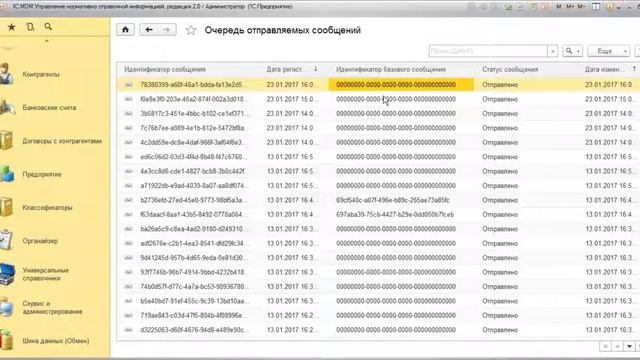This screenshot has width=640, height=360.
Task: Add this list to favorites with star outline
Action: 191,30
